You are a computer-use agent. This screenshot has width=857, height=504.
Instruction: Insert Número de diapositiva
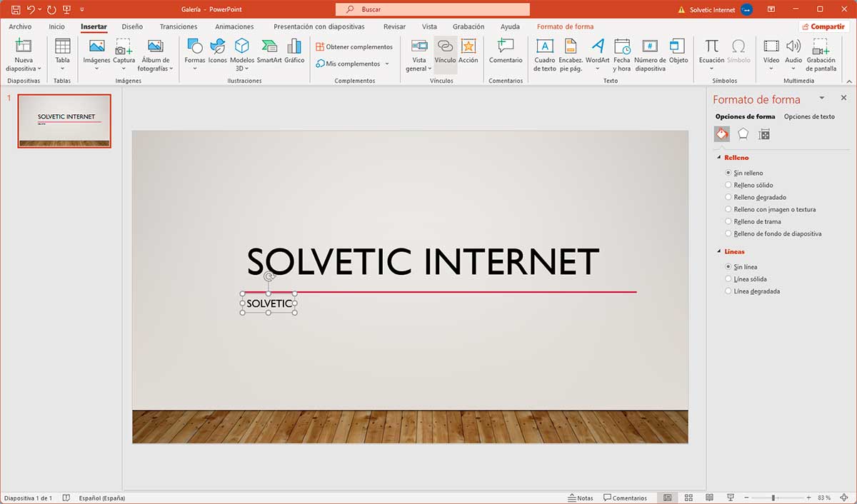click(x=650, y=55)
